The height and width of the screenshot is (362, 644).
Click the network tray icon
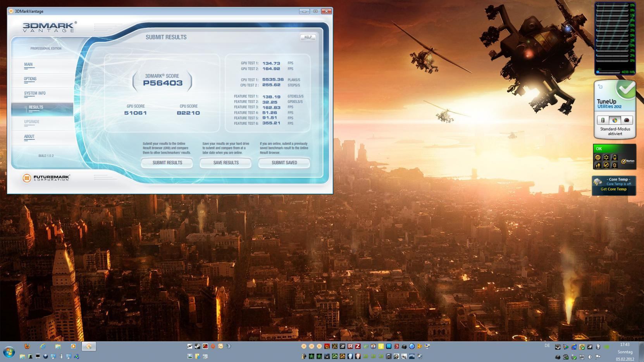(x=582, y=357)
